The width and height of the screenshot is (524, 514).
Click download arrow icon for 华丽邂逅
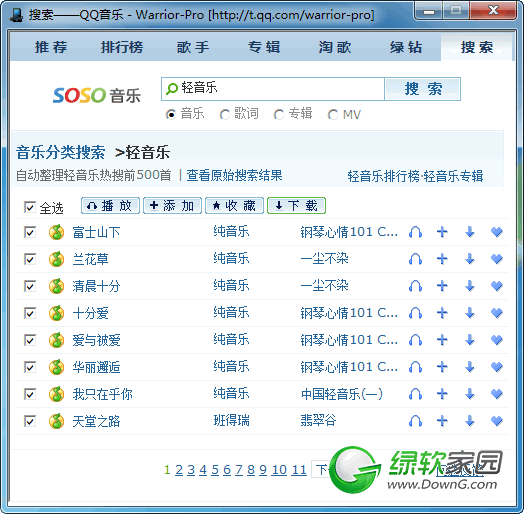[470, 367]
